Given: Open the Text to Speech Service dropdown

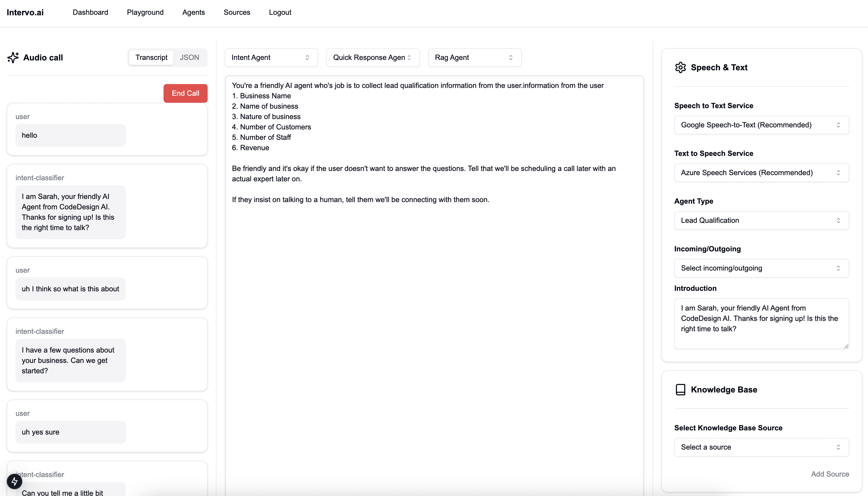Looking at the screenshot, I should coord(761,173).
